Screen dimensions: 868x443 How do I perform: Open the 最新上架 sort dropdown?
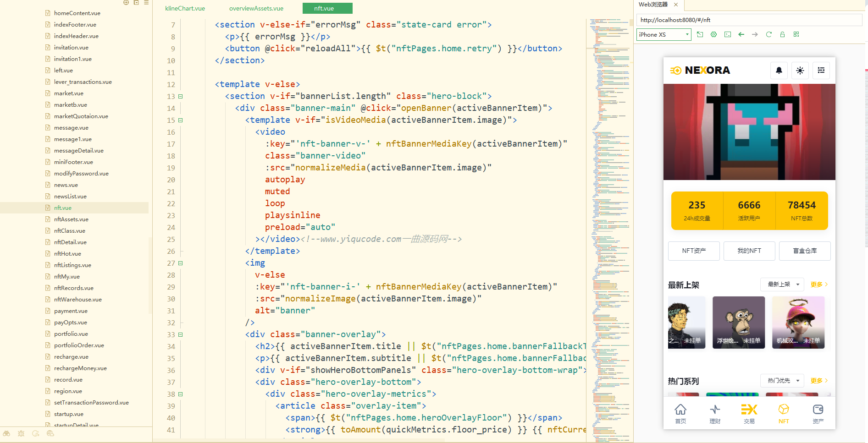[x=782, y=284]
